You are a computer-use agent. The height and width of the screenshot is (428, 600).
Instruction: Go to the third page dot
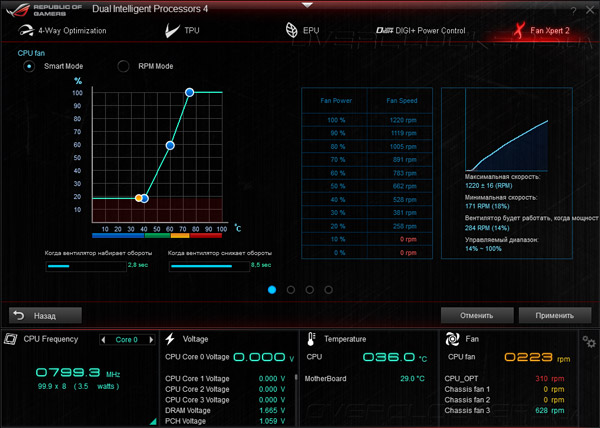310,290
